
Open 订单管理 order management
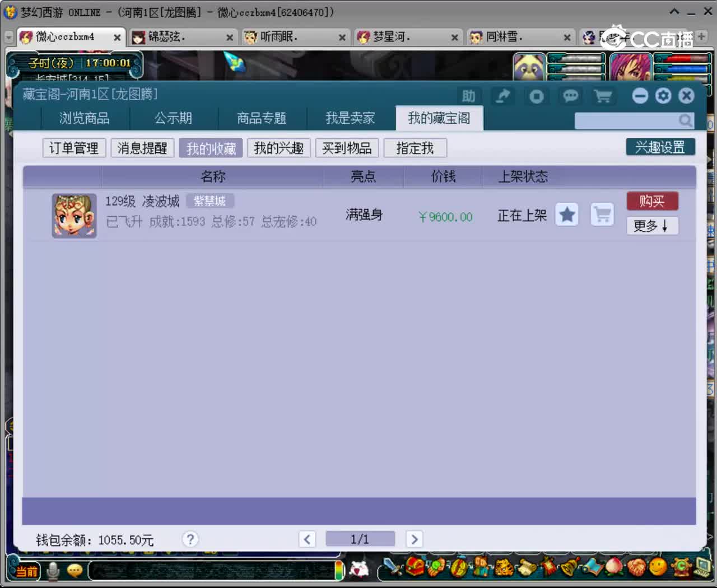[x=74, y=148]
